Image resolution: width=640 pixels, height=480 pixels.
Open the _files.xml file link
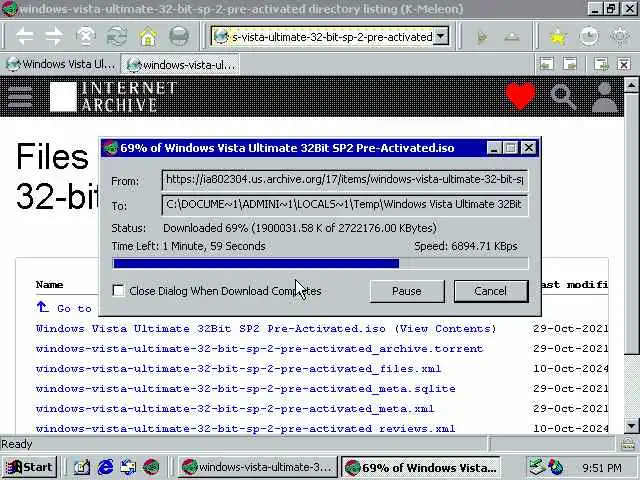pyautogui.click(x=238, y=369)
